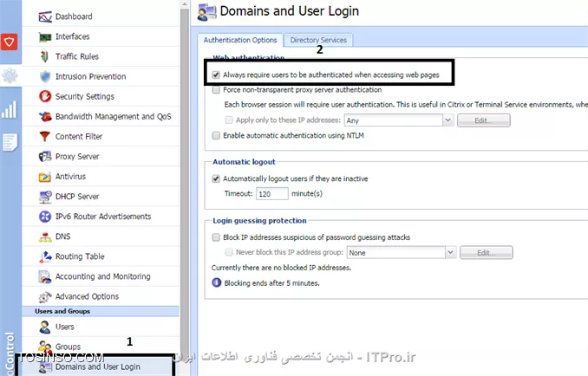This screenshot has width=588, height=376.
Task: Open the None IP address group dropdown
Action: (x=451, y=252)
